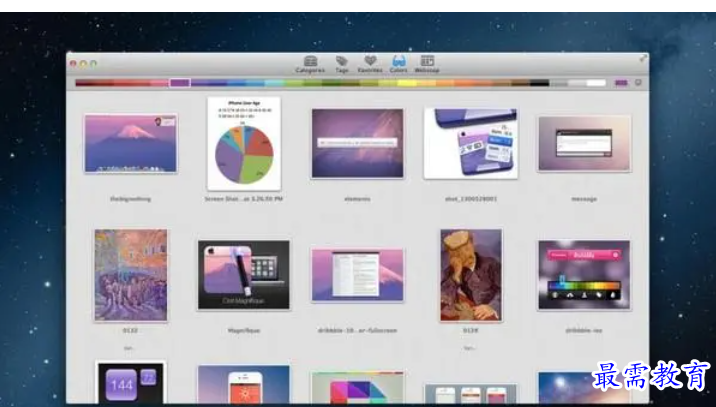
Task: Click the dribbble fullscreen file name label
Action: pyautogui.click(x=358, y=330)
